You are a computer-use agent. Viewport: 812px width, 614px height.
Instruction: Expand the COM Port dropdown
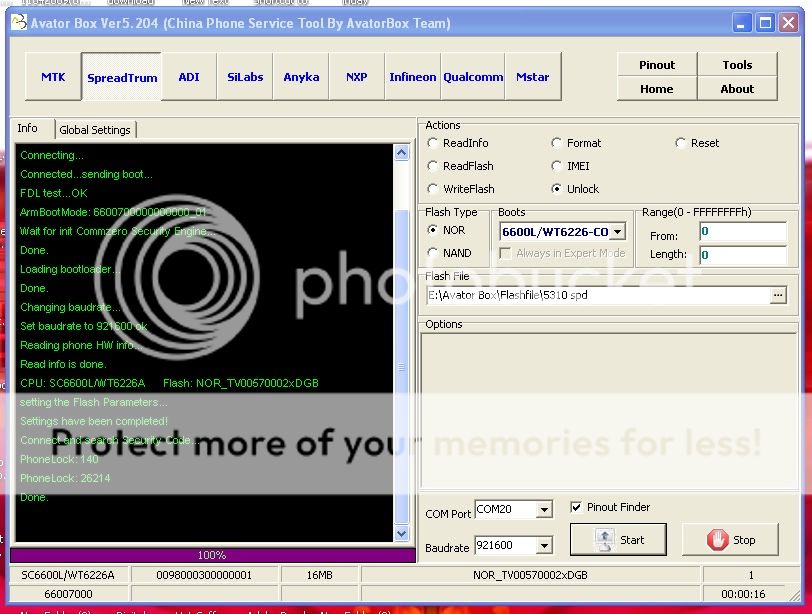pos(543,510)
